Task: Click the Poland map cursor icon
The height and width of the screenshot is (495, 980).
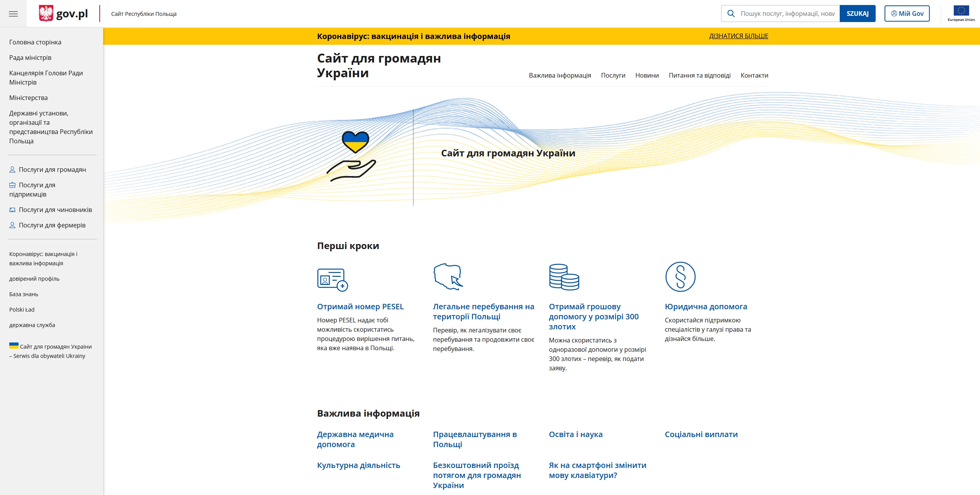Action: [448, 276]
